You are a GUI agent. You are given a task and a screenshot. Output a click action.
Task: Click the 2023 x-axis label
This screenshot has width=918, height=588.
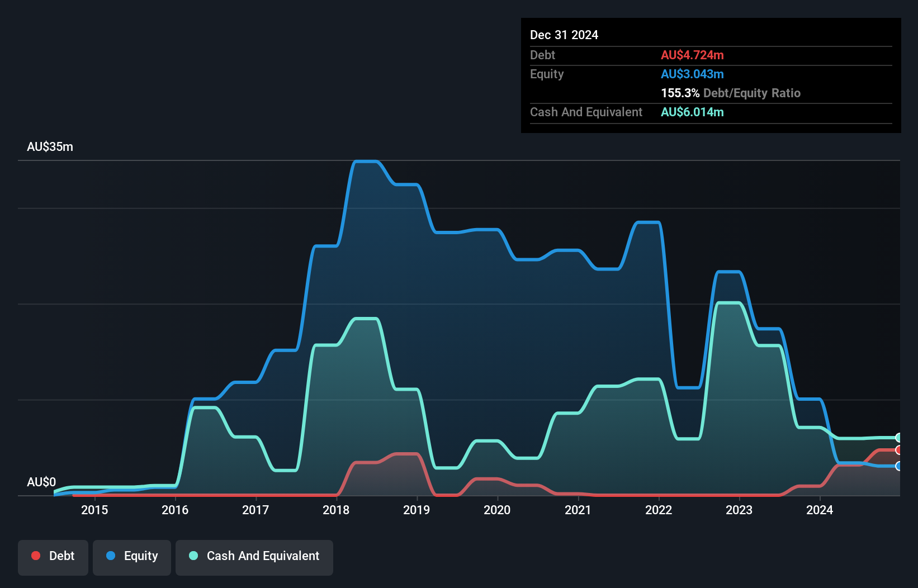pyautogui.click(x=739, y=510)
